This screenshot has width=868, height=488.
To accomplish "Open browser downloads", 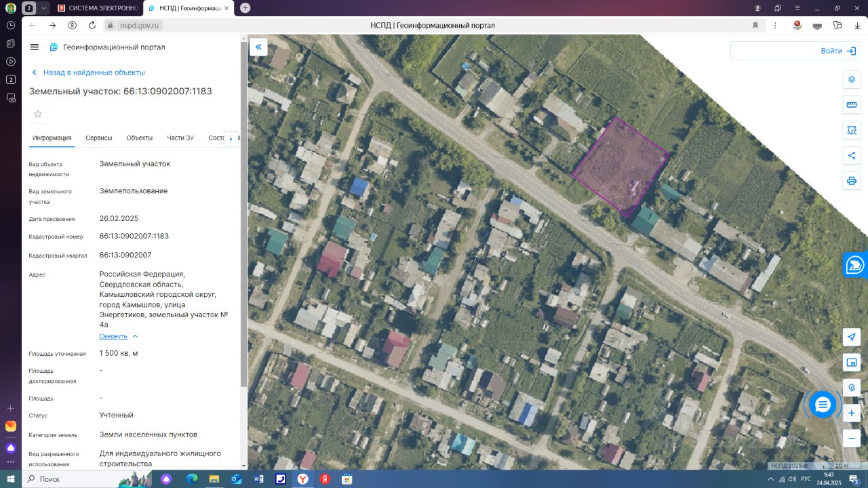I will (857, 25).
